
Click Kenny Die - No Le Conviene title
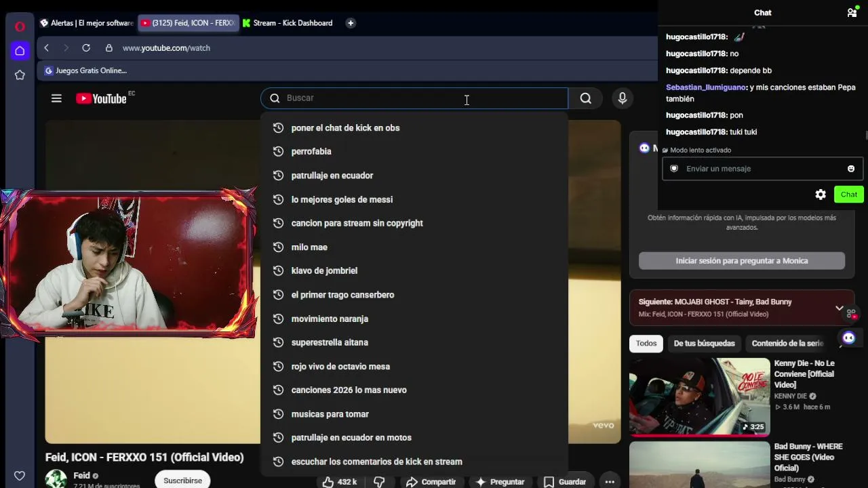(x=805, y=374)
